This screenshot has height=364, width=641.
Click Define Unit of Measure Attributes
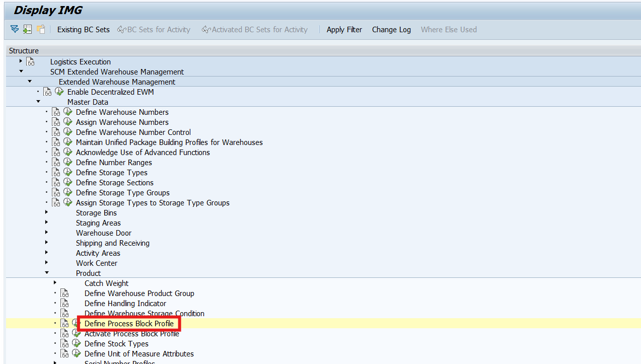pos(139,353)
